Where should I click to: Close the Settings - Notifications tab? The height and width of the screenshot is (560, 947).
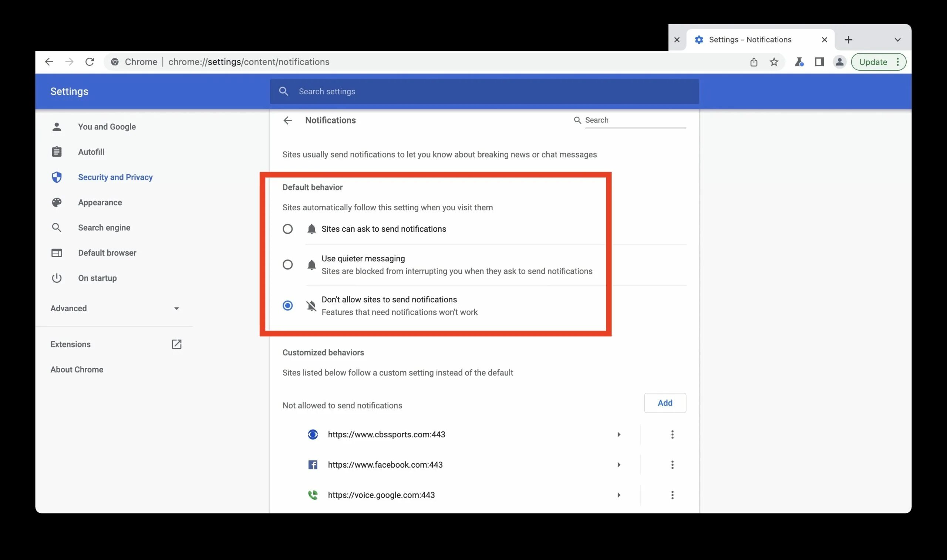pyautogui.click(x=825, y=40)
